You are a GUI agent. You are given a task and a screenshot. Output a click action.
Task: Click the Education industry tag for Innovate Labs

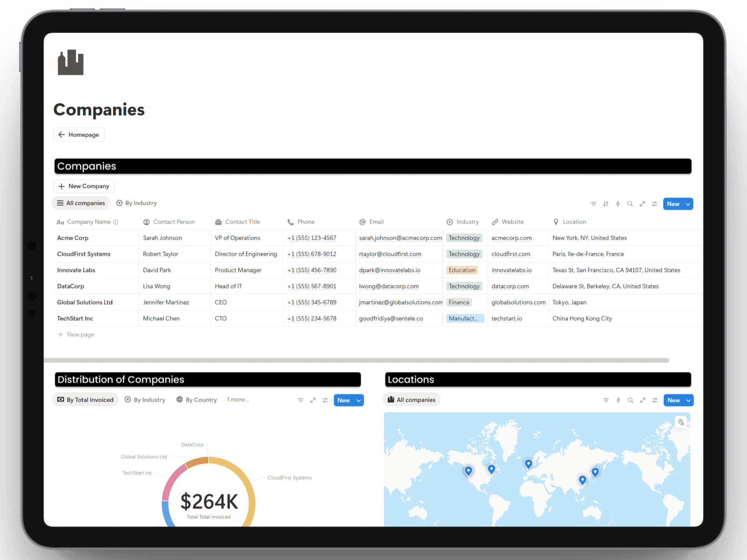[x=462, y=270]
